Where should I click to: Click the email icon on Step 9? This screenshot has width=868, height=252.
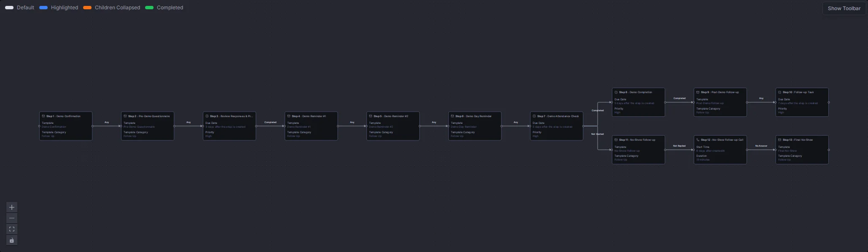(698, 92)
